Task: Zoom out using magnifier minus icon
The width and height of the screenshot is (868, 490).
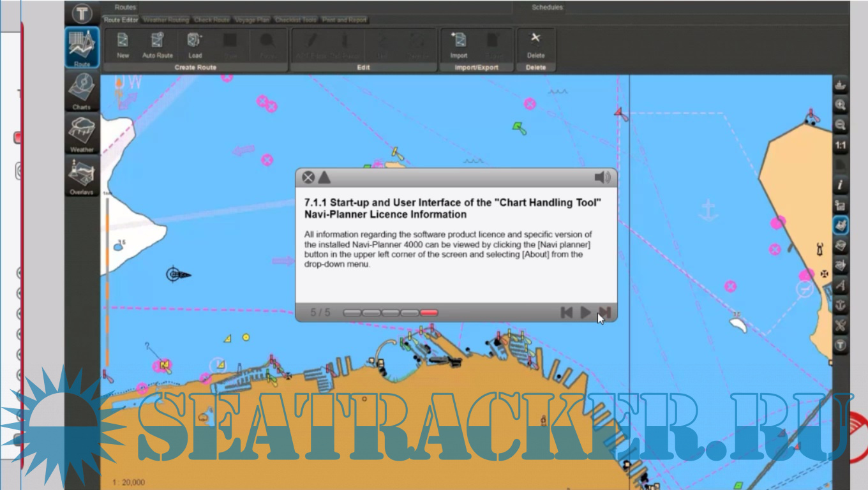Action: [841, 125]
